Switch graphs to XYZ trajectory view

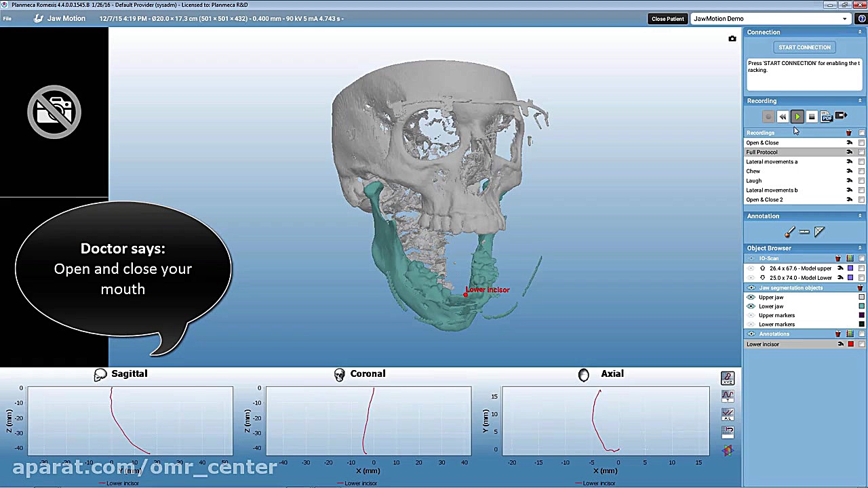point(728,378)
